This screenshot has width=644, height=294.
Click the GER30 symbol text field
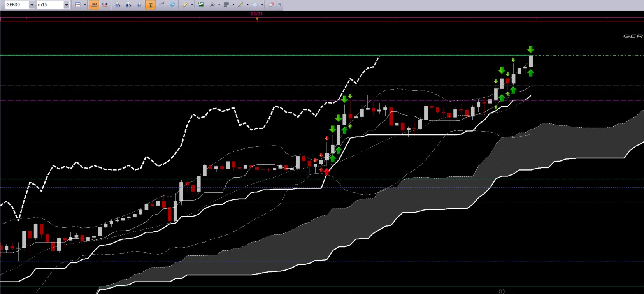point(17,5)
